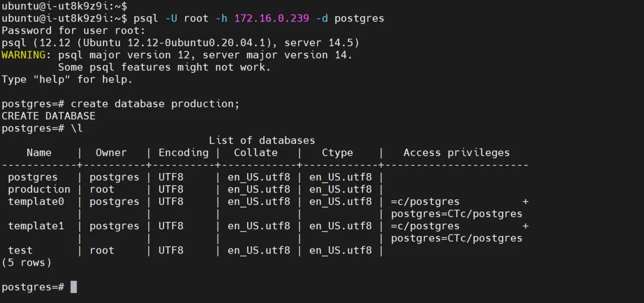Click the root owner in the test row
The image size is (644, 303).
[x=101, y=250]
